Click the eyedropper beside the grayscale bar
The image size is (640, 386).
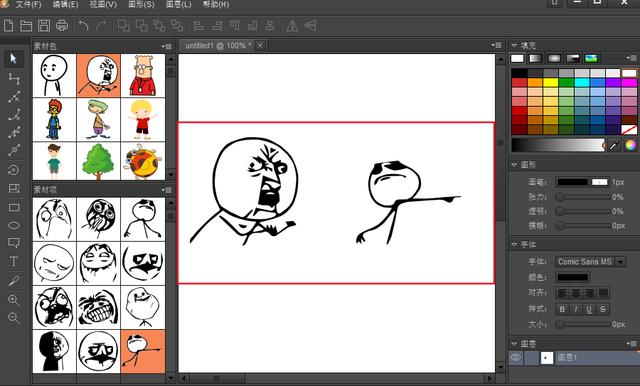click(614, 145)
